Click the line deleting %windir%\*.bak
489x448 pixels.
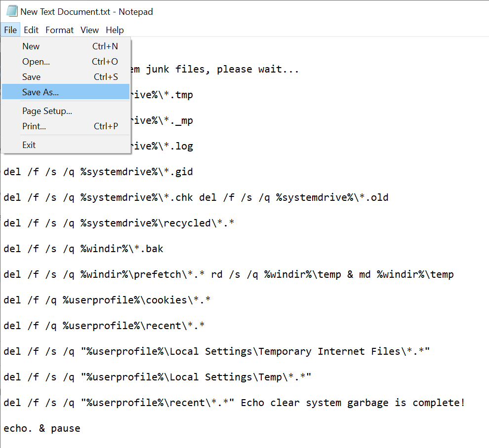(x=83, y=249)
